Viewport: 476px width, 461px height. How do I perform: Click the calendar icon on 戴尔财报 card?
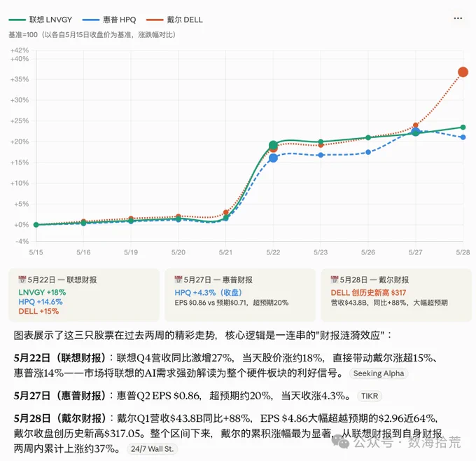(334, 280)
